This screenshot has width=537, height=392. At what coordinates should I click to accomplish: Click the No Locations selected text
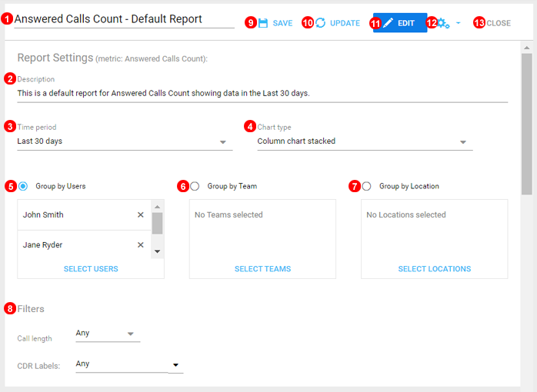406,214
